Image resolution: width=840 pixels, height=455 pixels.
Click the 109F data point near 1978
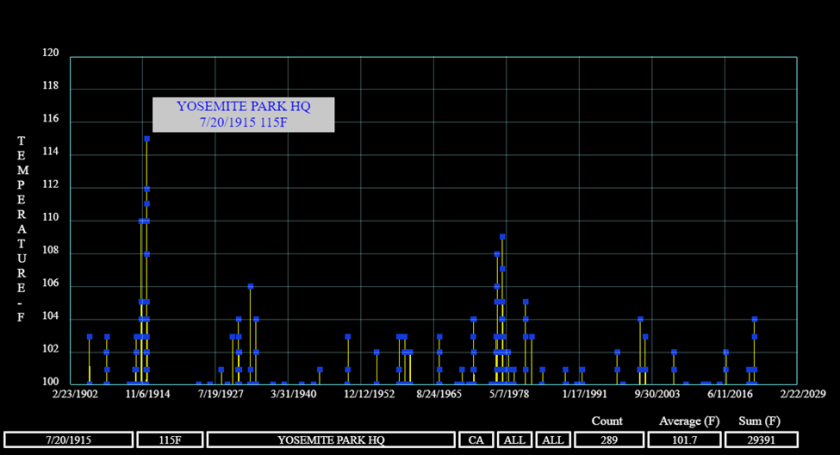click(502, 237)
